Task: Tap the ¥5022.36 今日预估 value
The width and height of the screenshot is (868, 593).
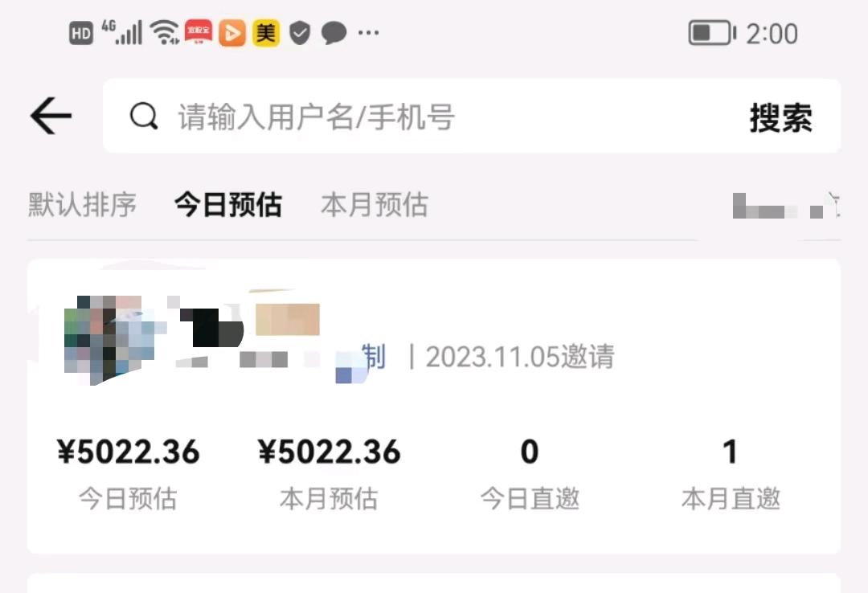Action: tap(128, 452)
